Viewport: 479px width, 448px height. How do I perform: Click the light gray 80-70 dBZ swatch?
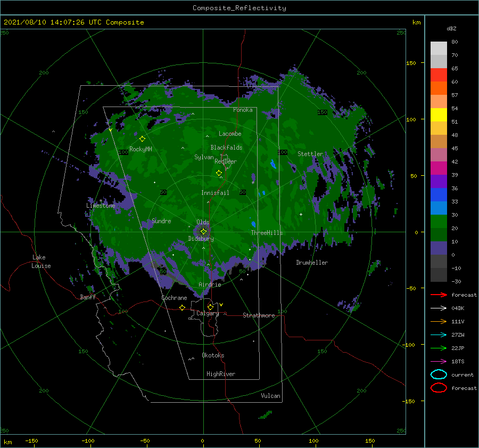point(439,48)
